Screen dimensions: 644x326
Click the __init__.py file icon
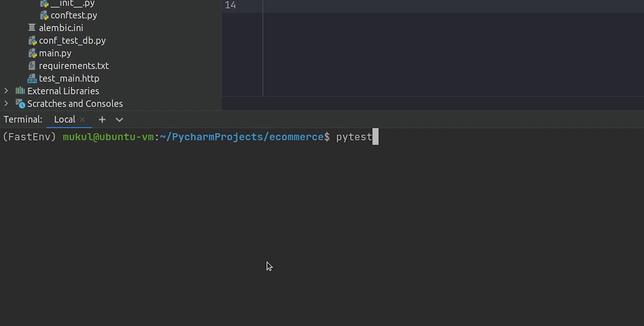(x=45, y=4)
